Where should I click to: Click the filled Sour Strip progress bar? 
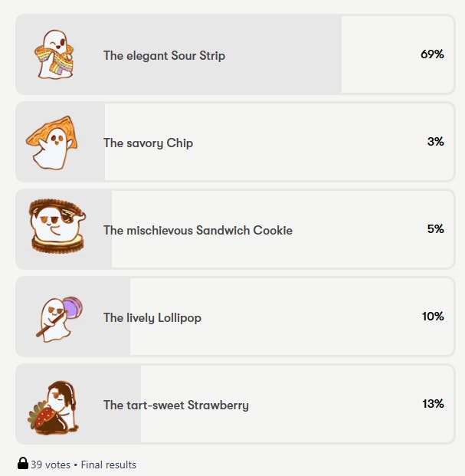click(x=178, y=54)
